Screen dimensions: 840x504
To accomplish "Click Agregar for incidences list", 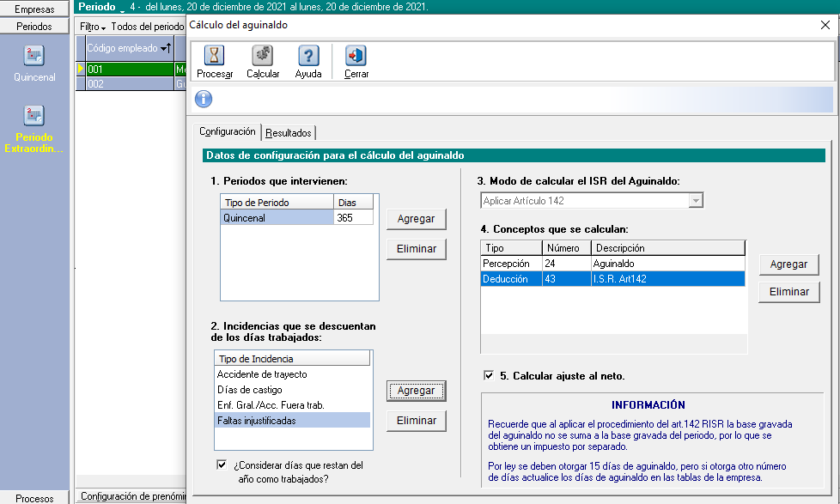I will (x=417, y=391).
